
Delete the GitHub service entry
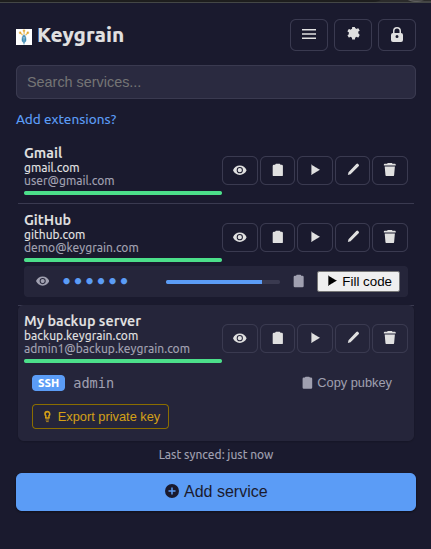click(x=390, y=237)
